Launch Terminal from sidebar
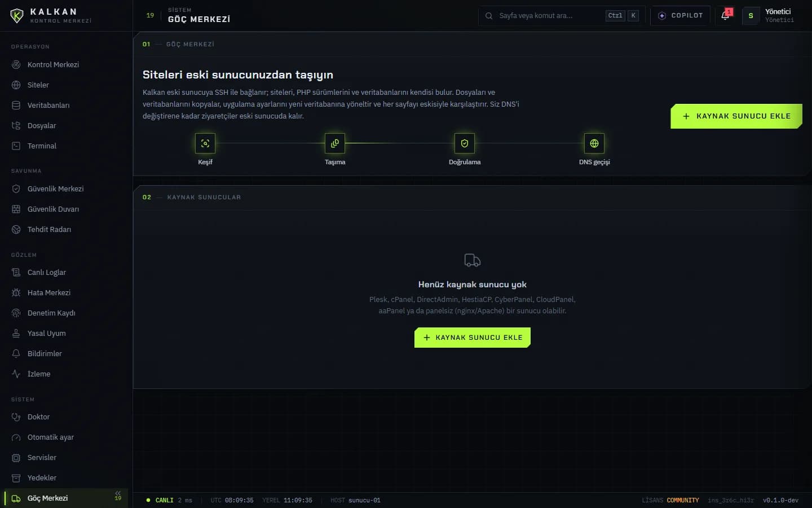 [66, 146]
